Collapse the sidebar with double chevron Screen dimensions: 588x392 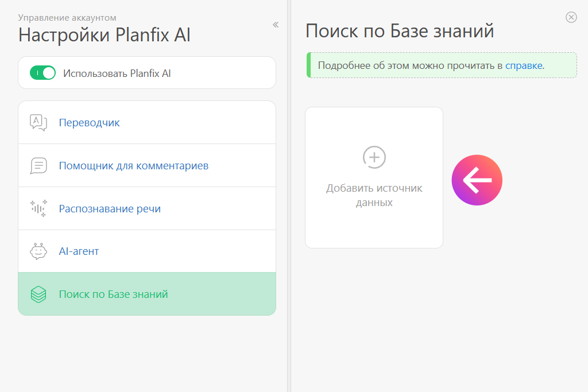click(276, 25)
